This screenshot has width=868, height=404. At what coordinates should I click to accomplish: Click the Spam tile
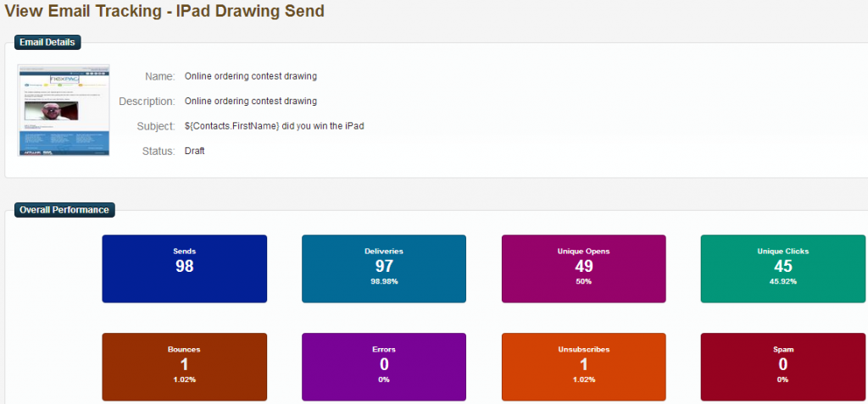point(782,367)
